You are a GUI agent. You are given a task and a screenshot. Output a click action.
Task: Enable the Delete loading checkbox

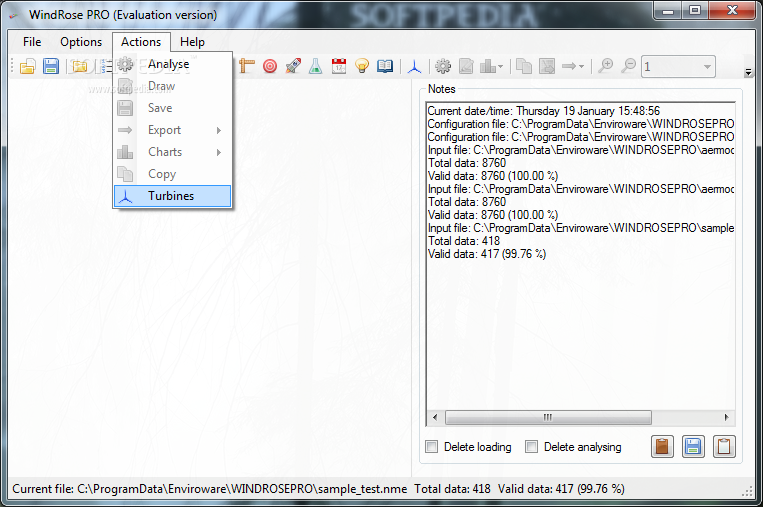[x=432, y=447]
